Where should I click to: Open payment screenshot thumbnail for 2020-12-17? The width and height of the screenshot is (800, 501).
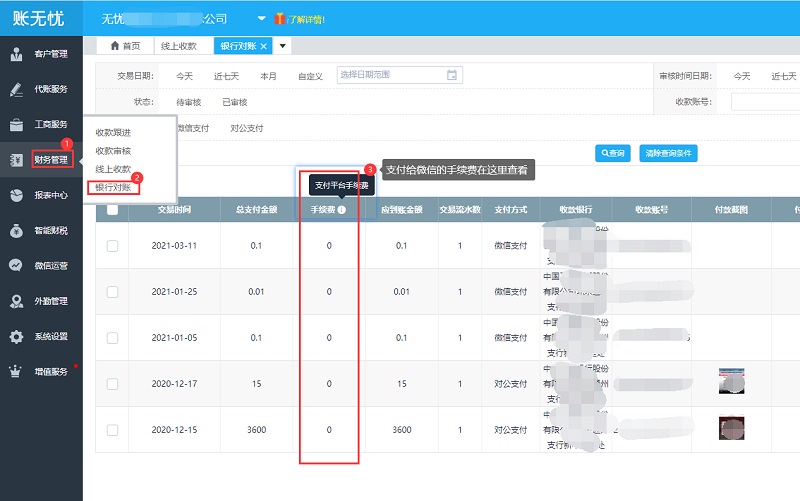click(732, 382)
